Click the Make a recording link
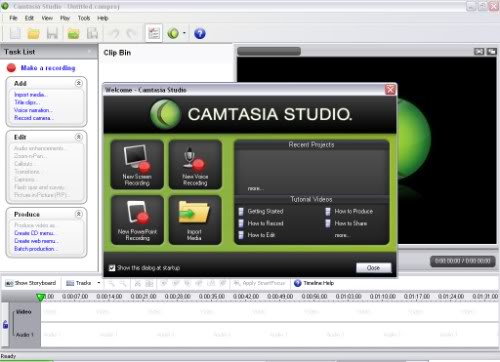Viewport: 500px width, 362px height. point(48,68)
